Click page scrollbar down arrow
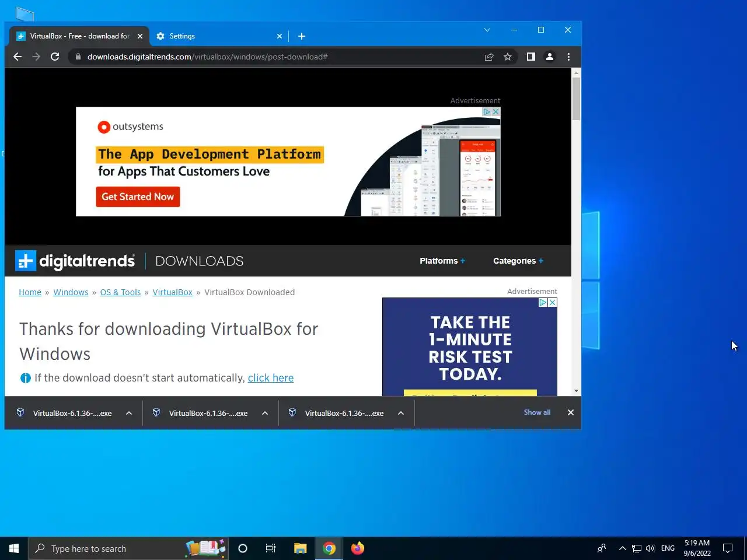 576,391
